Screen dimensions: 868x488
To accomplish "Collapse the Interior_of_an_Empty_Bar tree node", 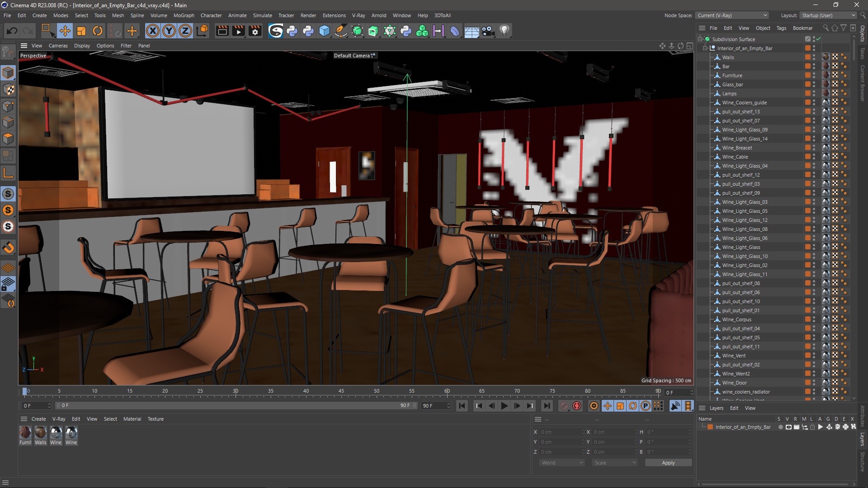I will (705, 48).
